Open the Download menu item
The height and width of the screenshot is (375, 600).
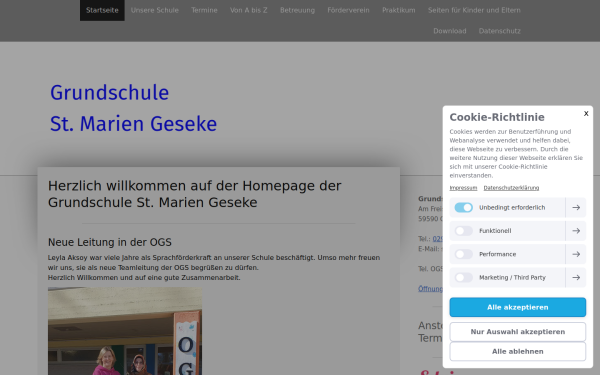pyautogui.click(x=450, y=31)
